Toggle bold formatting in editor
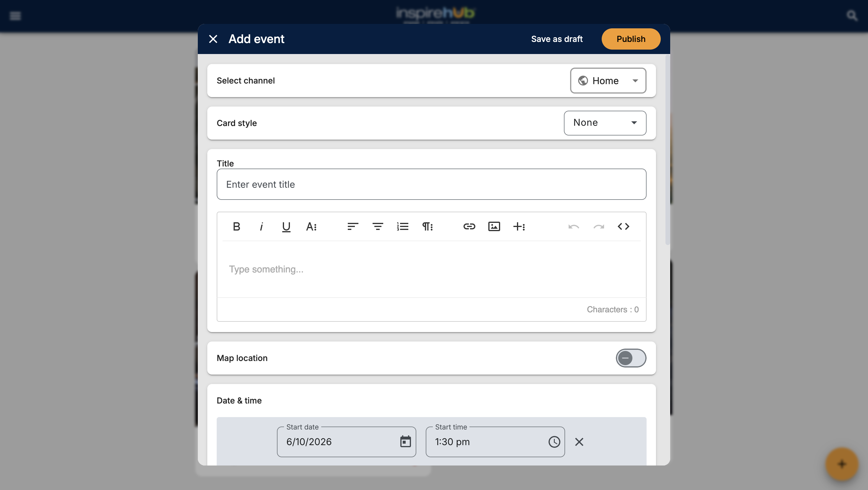This screenshot has width=868, height=490. (236, 226)
